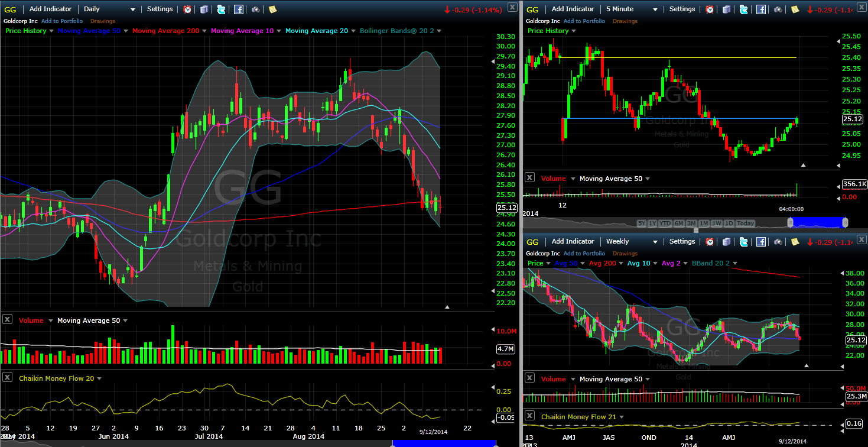This screenshot has width=868, height=447.
Task: Expand Chaikin Money Flow 20 options
Action: [99, 378]
